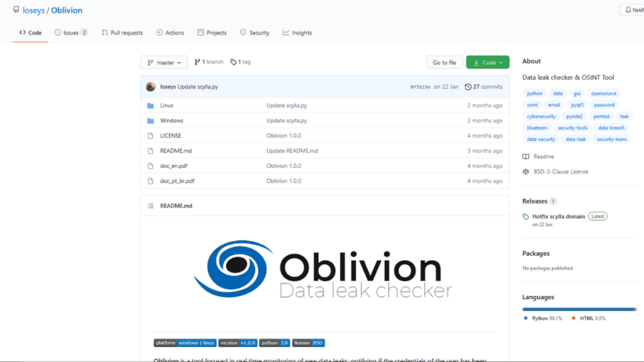Open the Issues tab
Screen dimensions: 644x362
71,33
